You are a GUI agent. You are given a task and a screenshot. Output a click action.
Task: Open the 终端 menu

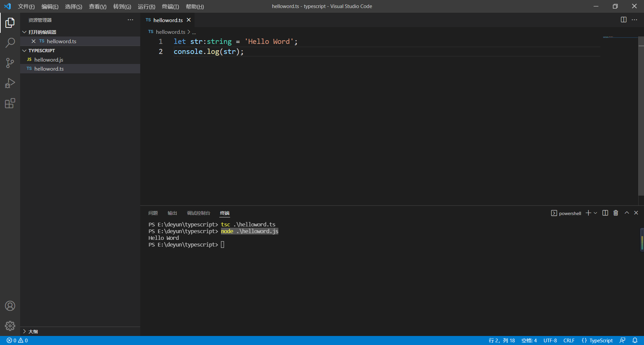pyautogui.click(x=170, y=6)
